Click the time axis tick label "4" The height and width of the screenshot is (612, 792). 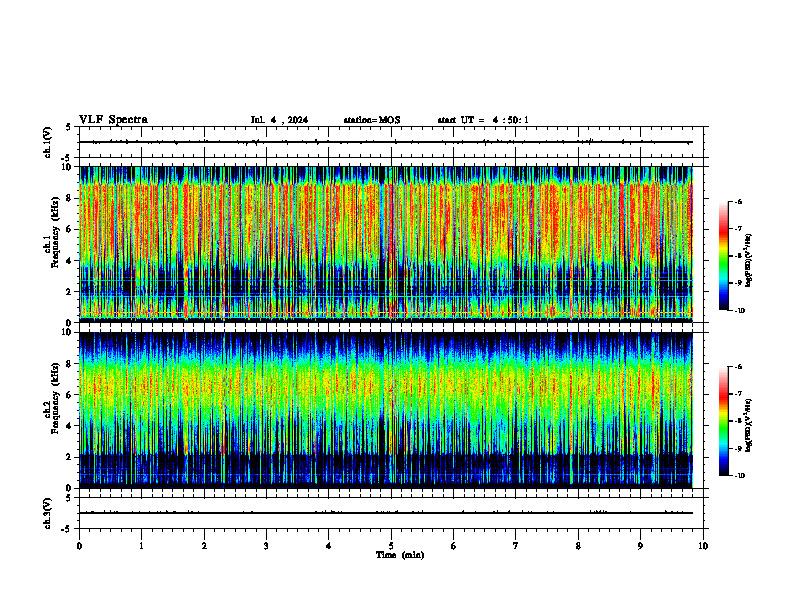coord(329,546)
